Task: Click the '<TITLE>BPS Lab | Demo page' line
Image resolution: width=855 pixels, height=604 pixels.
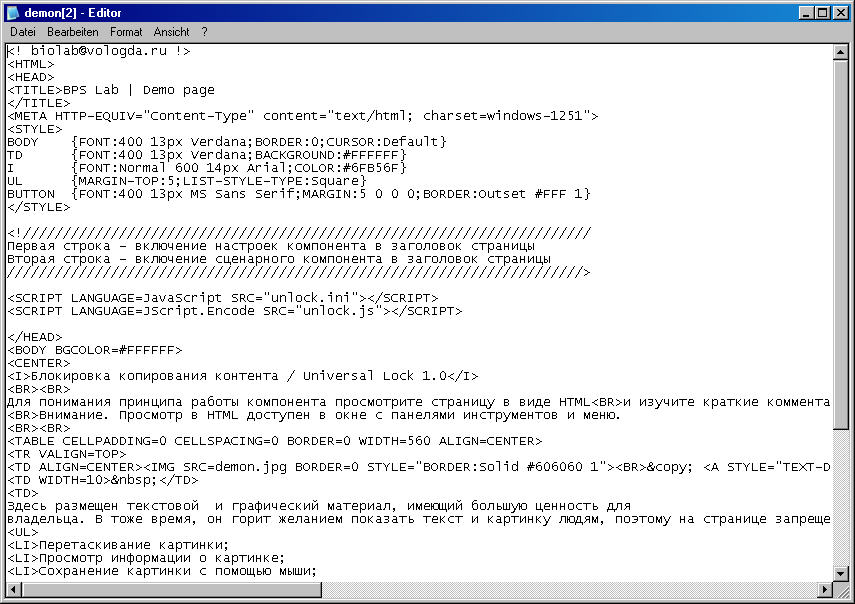Action: point(111,90)
